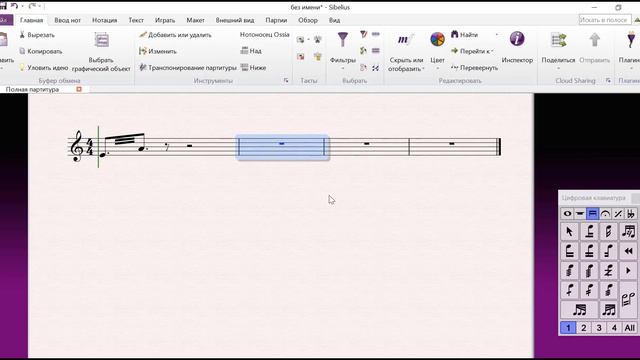Expand the Hide or Show dropdown arrow
The image size is (640, 360).
tap(423, 69)
